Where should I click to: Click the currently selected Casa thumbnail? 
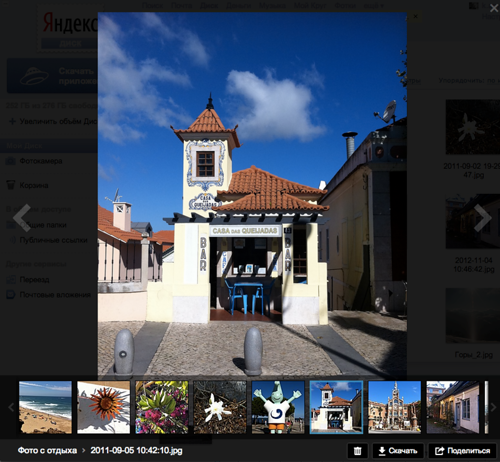pyautogui.click(x=336, y=407)
